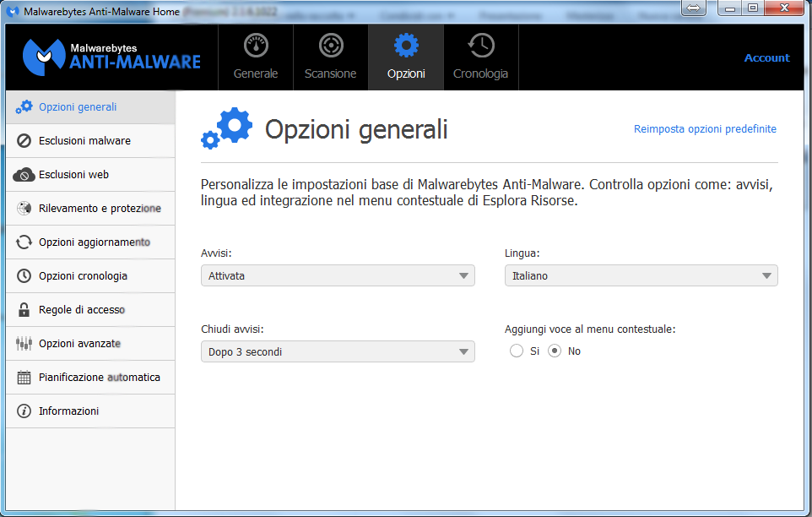Click the Opzioni generali page heading
Viewport: 812px width, 517px height.
click(356, 129)
